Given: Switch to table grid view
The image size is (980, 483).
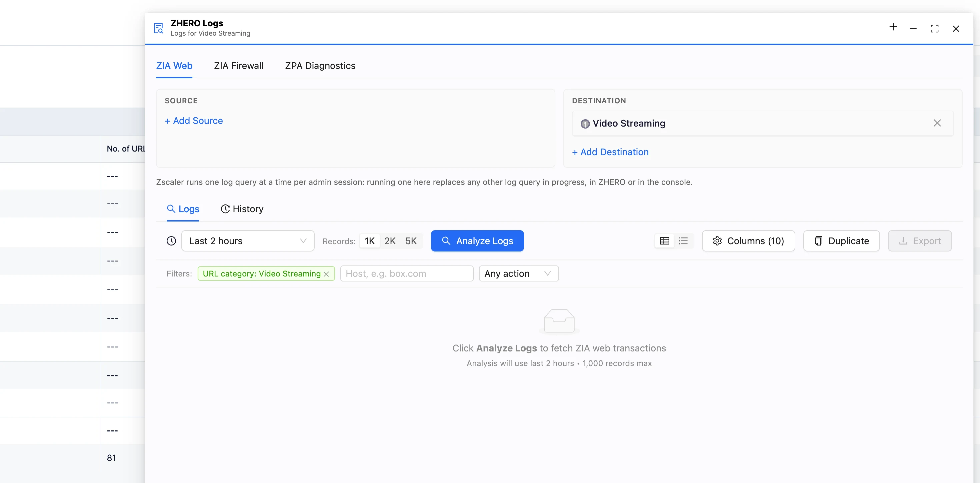Looking at the screenshot, I should click(664, 241).
